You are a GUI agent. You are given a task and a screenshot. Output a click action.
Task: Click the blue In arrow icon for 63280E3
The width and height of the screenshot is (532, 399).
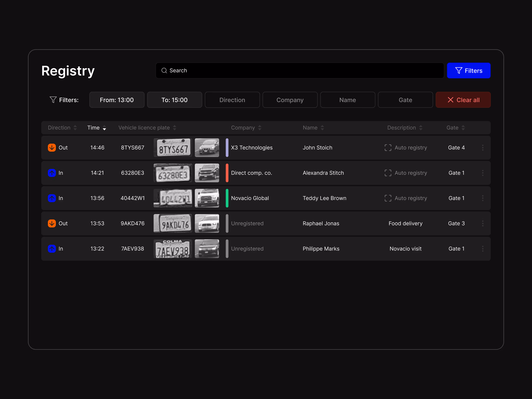(x=52, y=173)
